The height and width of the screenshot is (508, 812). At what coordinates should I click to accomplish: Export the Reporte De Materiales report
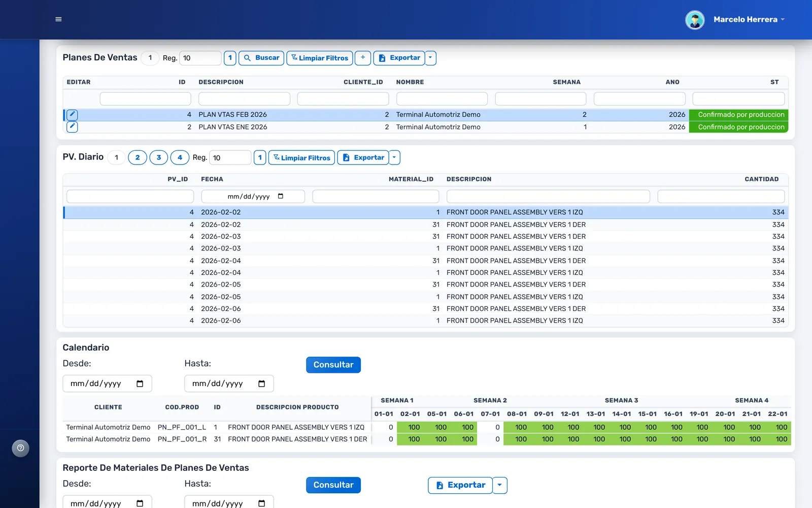point(460,485)
